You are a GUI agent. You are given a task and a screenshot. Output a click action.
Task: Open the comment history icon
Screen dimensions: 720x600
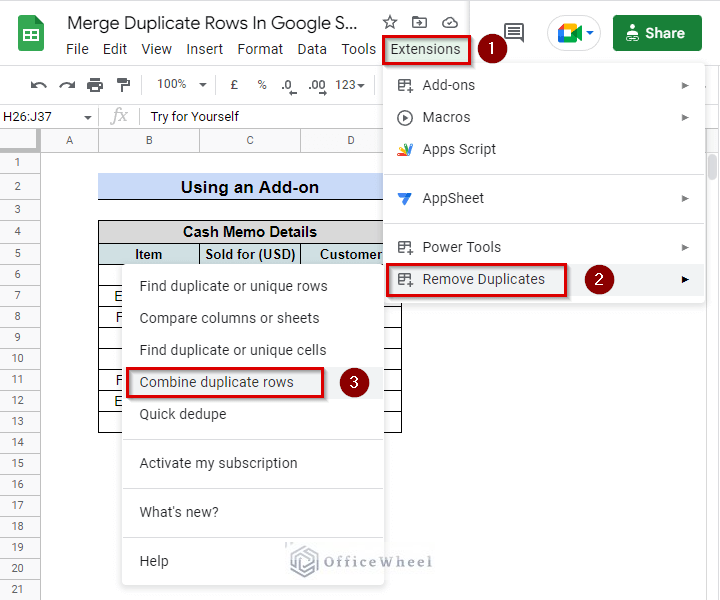[514, 32]
